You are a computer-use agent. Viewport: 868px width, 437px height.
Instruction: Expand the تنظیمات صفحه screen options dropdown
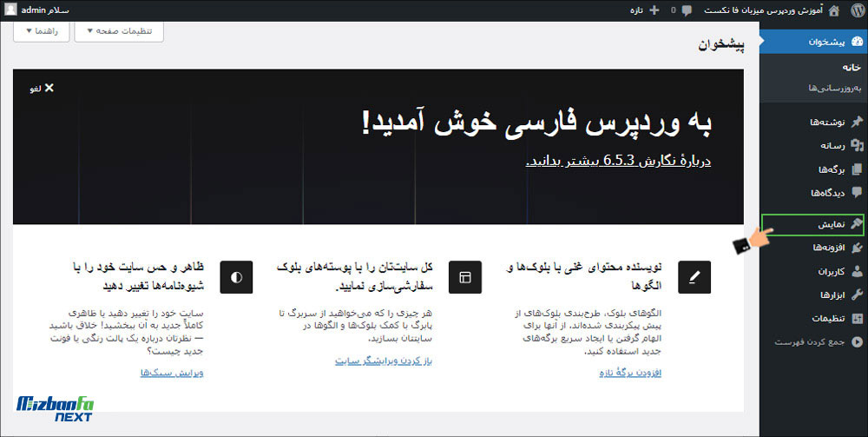(x=119, y=31)
